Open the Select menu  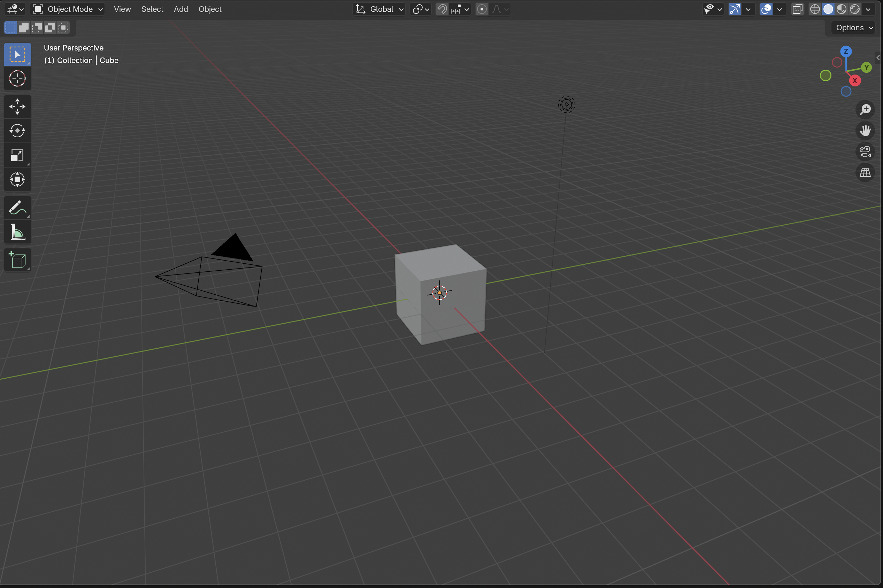[x=152, y=9]
